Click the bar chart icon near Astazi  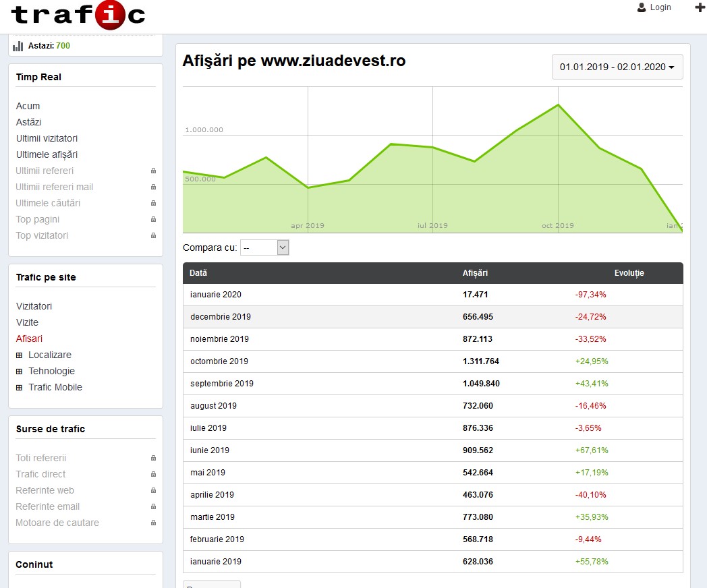(x=18, y=46)
